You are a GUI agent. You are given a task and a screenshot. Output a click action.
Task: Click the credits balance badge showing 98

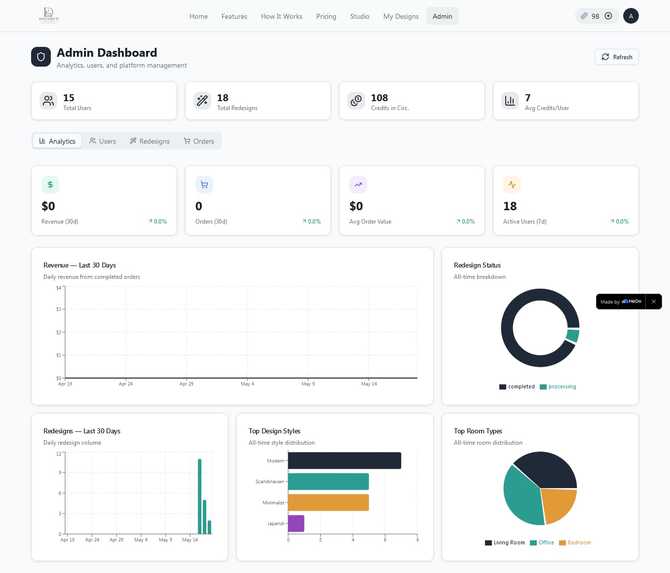596,16
